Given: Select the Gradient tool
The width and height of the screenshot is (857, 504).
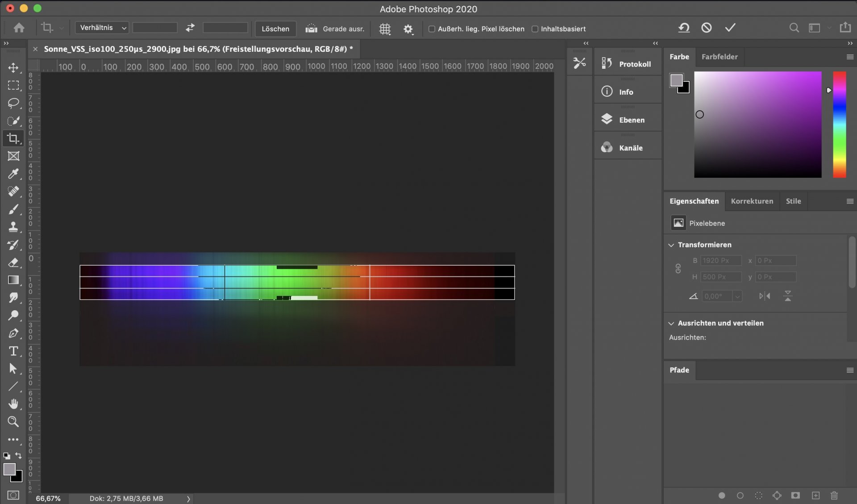Looking at the screenshot, I should tap(13, 280).
